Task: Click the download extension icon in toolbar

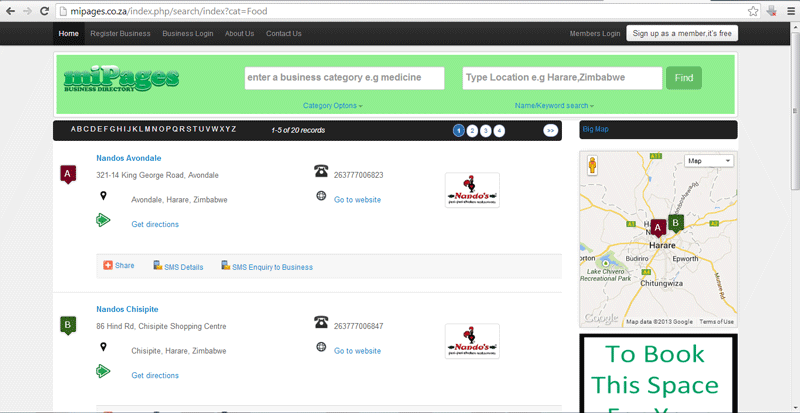Action: pyautogui.click(x=772, y=11)
